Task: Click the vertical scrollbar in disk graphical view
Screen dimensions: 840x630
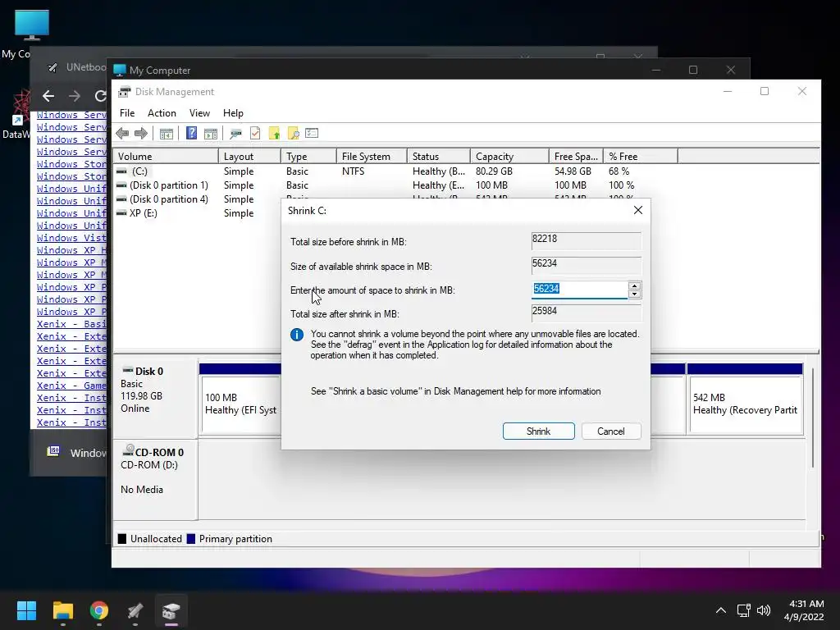Action: (813, 418)
